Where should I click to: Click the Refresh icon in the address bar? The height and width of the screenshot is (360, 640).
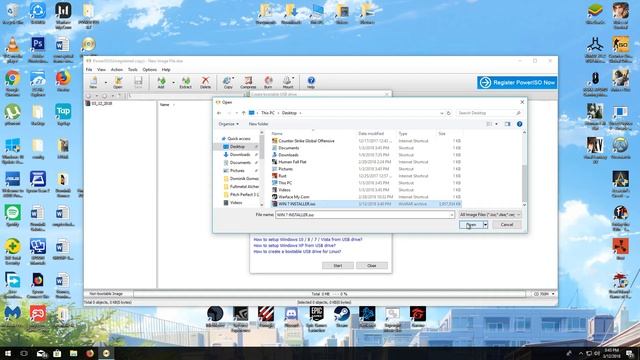click(x=449, y=113)
